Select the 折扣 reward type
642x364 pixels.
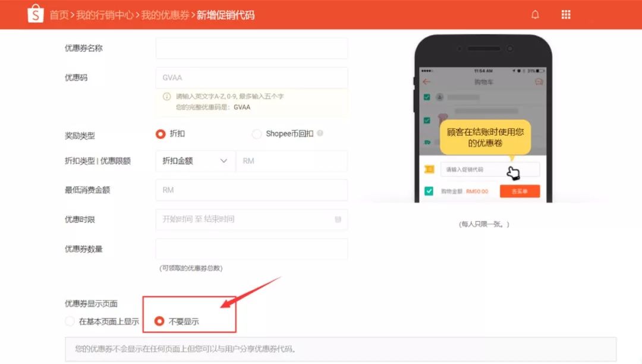point(161,134)
